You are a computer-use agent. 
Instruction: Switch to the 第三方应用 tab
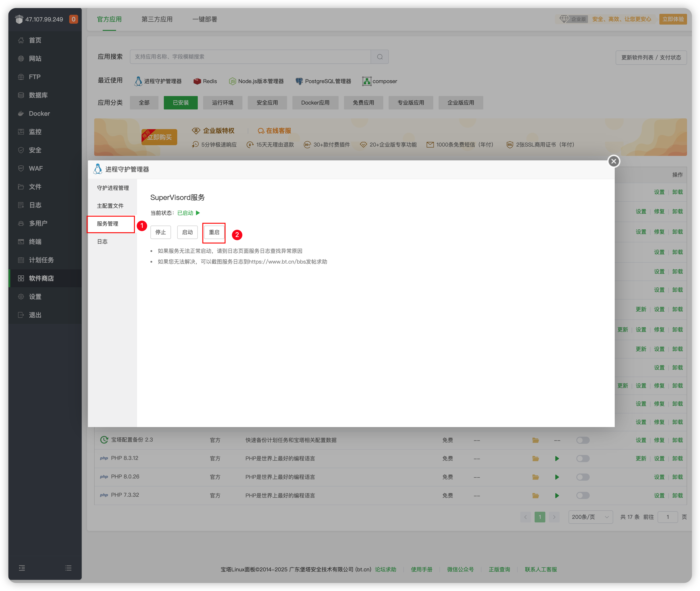157,19
